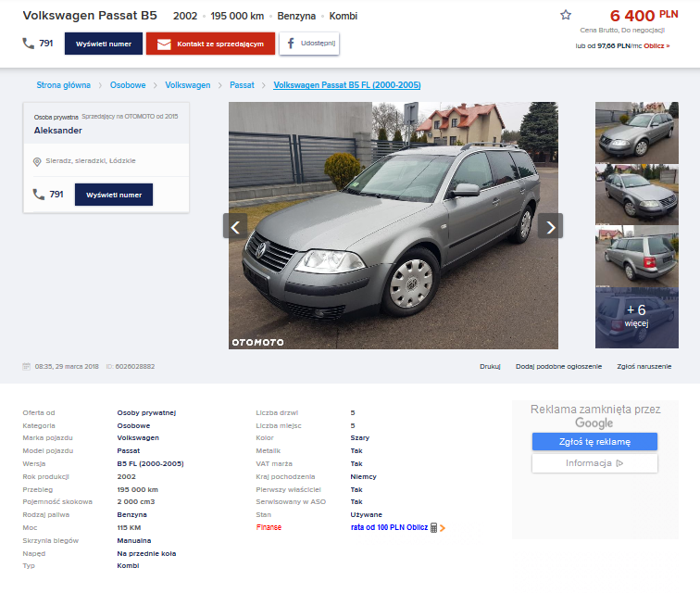
Task: Click 08:35, 29 marca 2018 timestamp
Action: (x=67, y=366)
